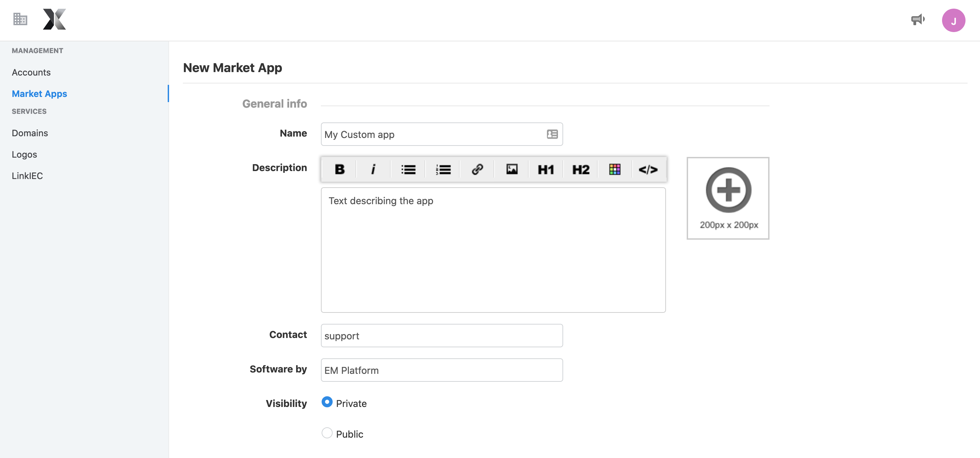Open the announcements megaphone icon
This screenshot has height=458, width=980.
(918, 20)
